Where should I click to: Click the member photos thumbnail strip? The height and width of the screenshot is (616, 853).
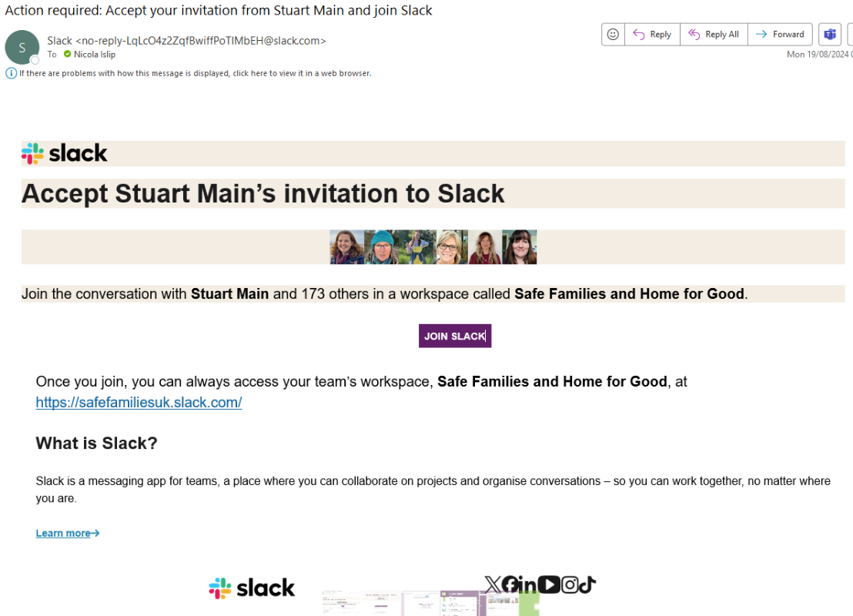point(433,247)
